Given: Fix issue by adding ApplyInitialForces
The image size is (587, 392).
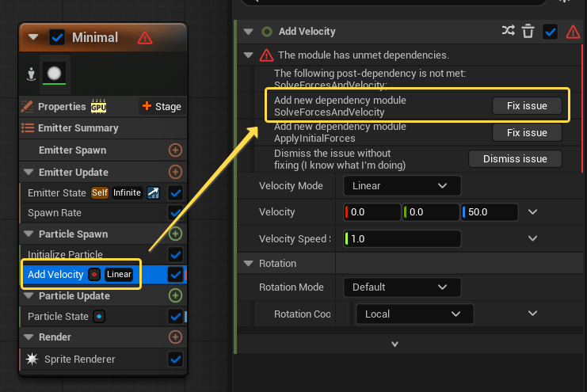Looking at the screenshot, I should [x=527, y=133].
